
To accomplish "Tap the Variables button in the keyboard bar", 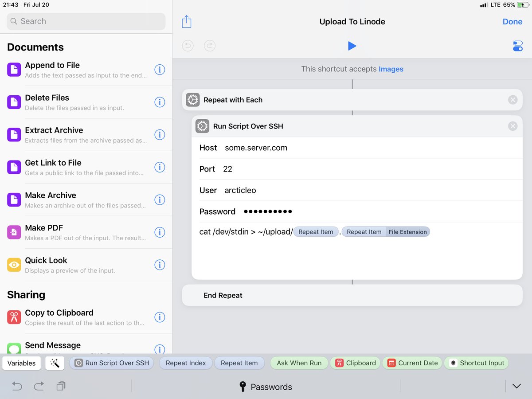I will coord(21,363).
